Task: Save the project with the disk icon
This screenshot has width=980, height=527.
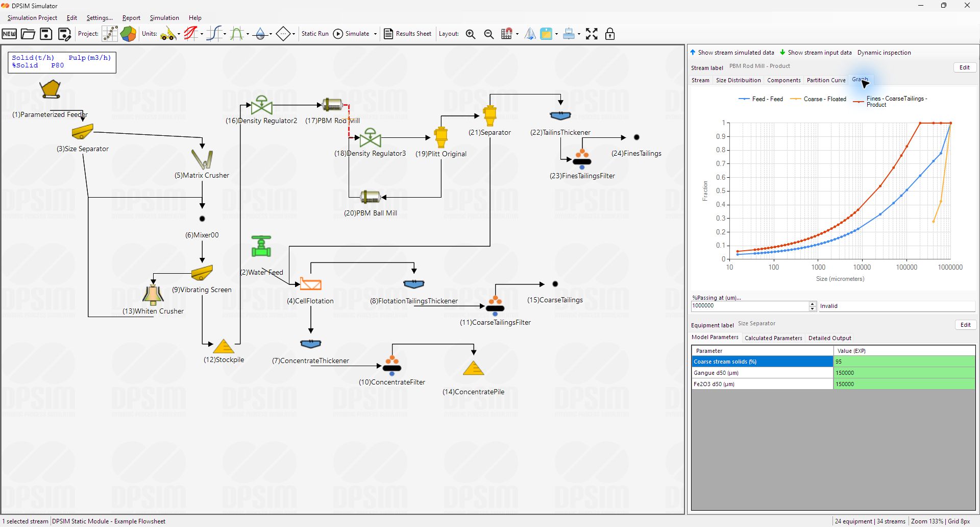Action: coord(46,34)
